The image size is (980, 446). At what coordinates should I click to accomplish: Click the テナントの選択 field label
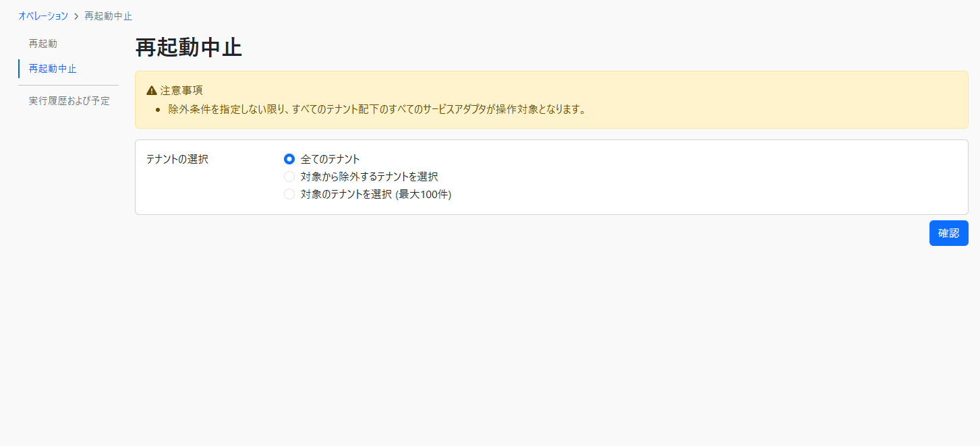[x=177, y=159]
